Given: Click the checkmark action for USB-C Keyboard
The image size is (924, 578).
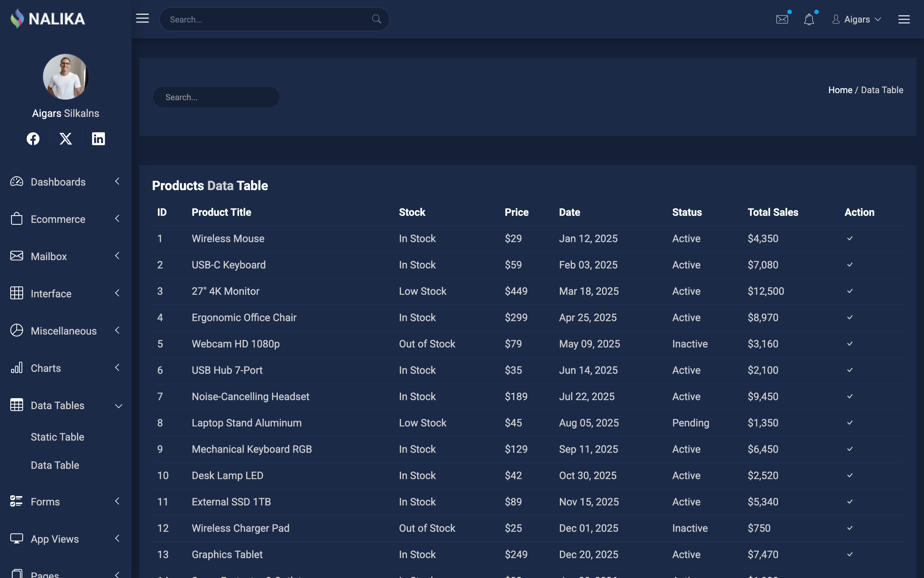Looking at the screenshot, I should pos(850,265).
